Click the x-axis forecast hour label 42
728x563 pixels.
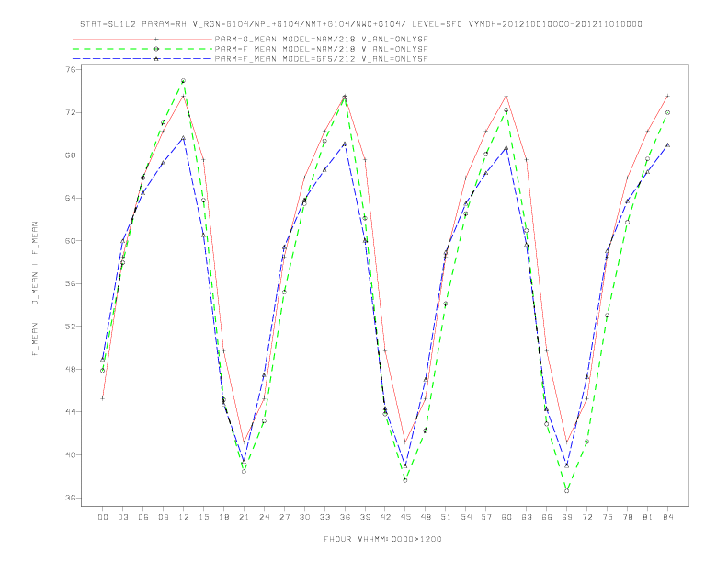[x=385, y=517]
